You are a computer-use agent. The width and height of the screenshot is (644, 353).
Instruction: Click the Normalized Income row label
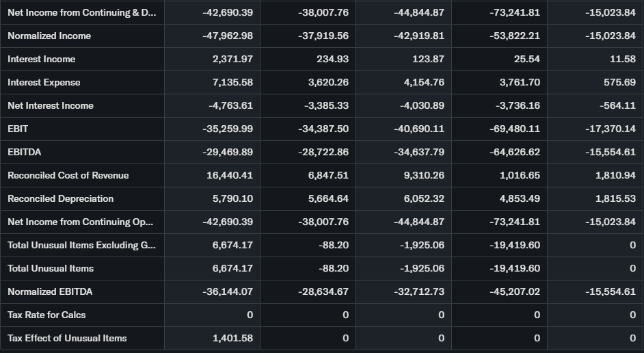pyautogui.click(x=49, y=36)
